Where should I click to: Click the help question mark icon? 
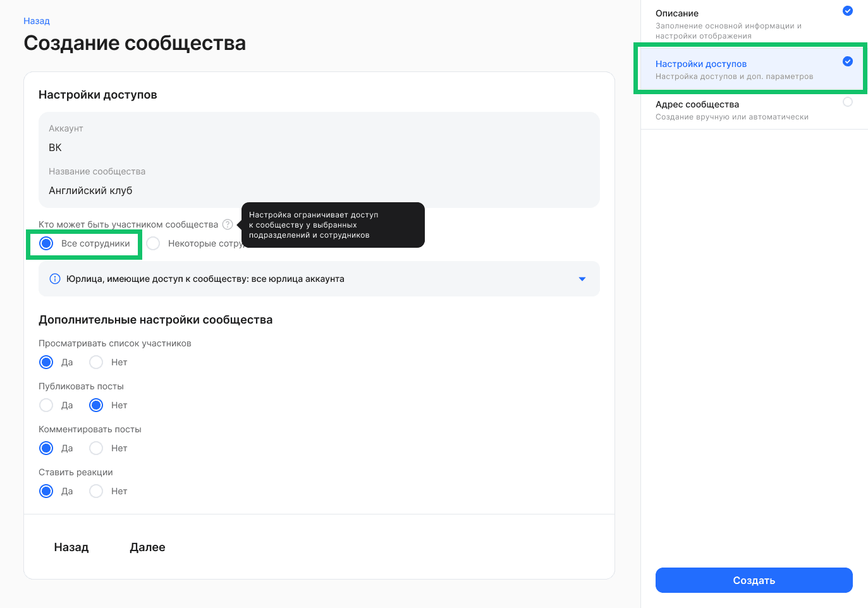(228, 224)
